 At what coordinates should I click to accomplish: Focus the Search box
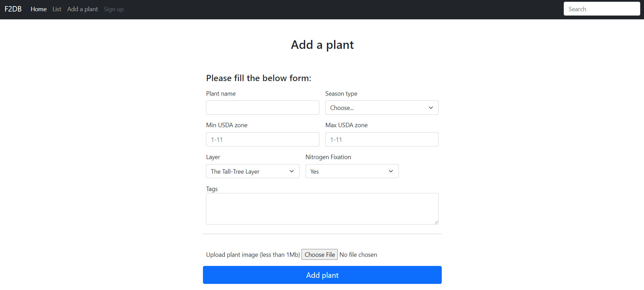click(x=602, y=9)
